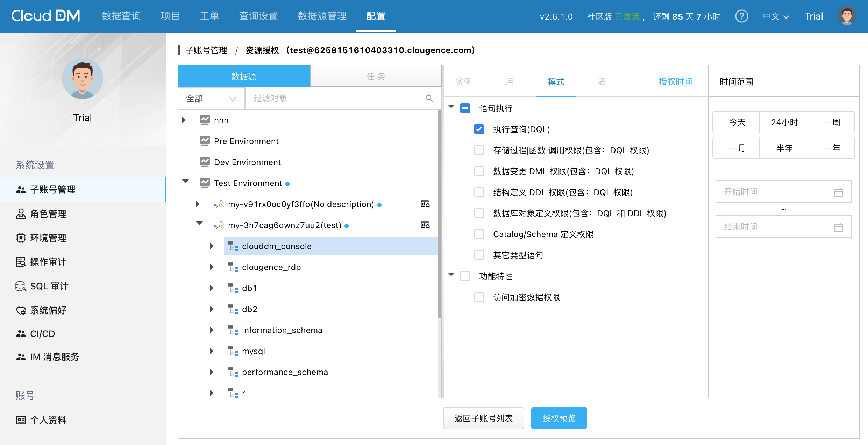Switch to the 任务 tab

[376, 76]
